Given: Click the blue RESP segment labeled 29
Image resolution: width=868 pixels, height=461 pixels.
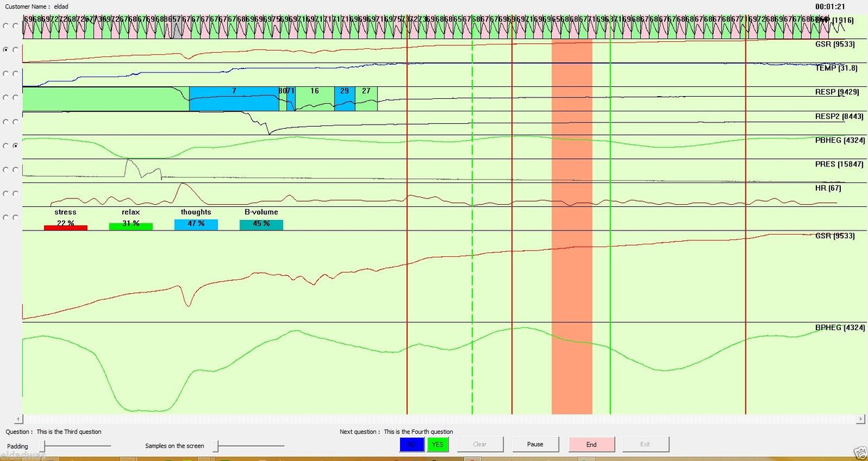Looking at the screenshot, I should click(345, 99).
